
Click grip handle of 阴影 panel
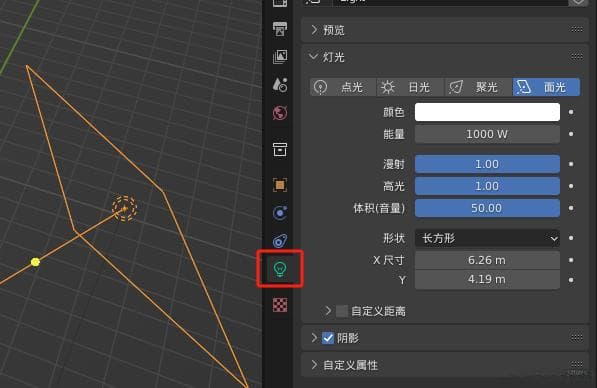point(577,337)
